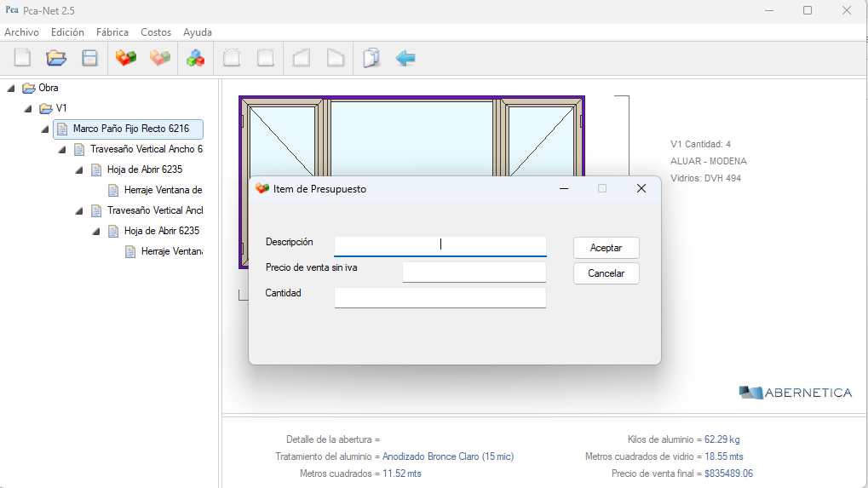This screenshot has width=868, height=488.
Task: Click the red-orange-green cubes toolbar icon
Action: coord(126,58)
